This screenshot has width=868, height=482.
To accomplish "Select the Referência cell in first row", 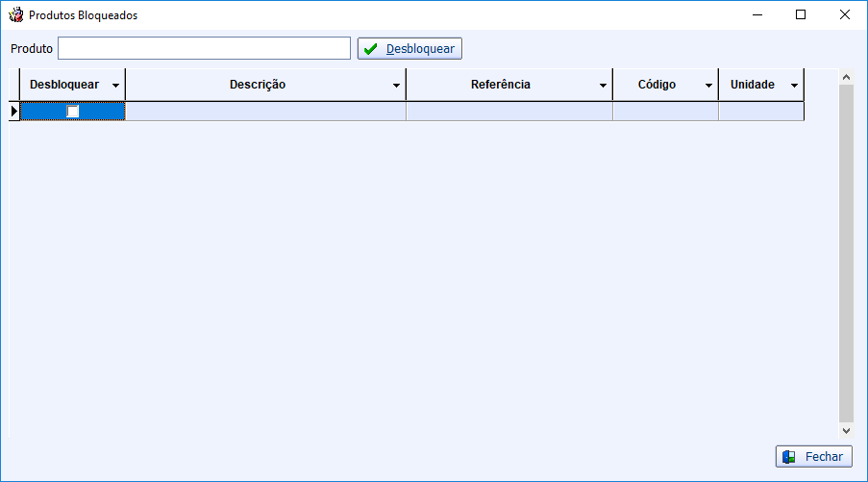I will pyautogui.click(x=508, y=112).
